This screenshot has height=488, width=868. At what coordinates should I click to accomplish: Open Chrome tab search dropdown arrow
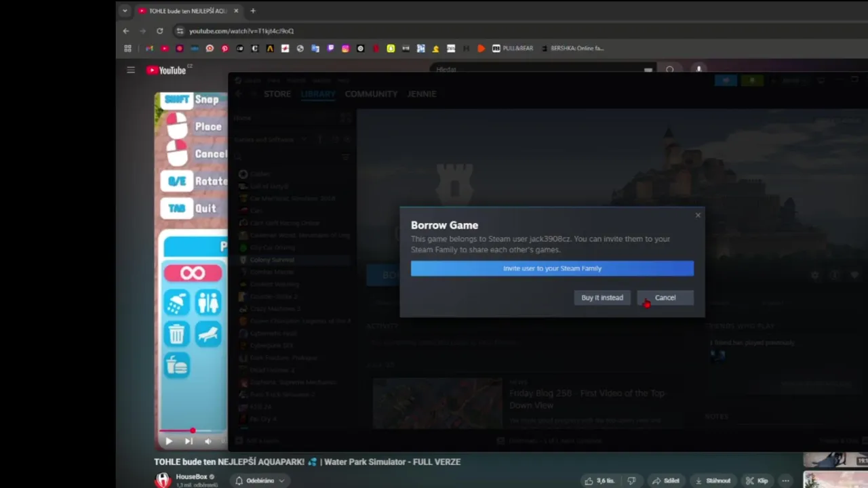point(125,11)
